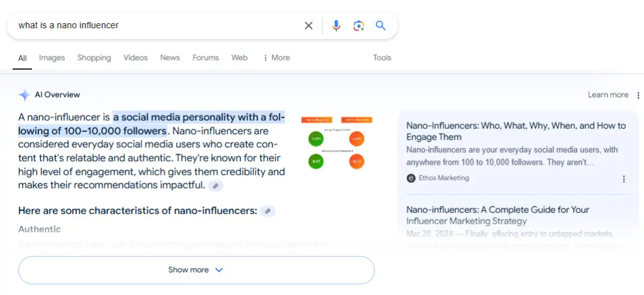Start voice search with the microphone icon
This screenshot has height=295, width=644.
click(336, 26)
